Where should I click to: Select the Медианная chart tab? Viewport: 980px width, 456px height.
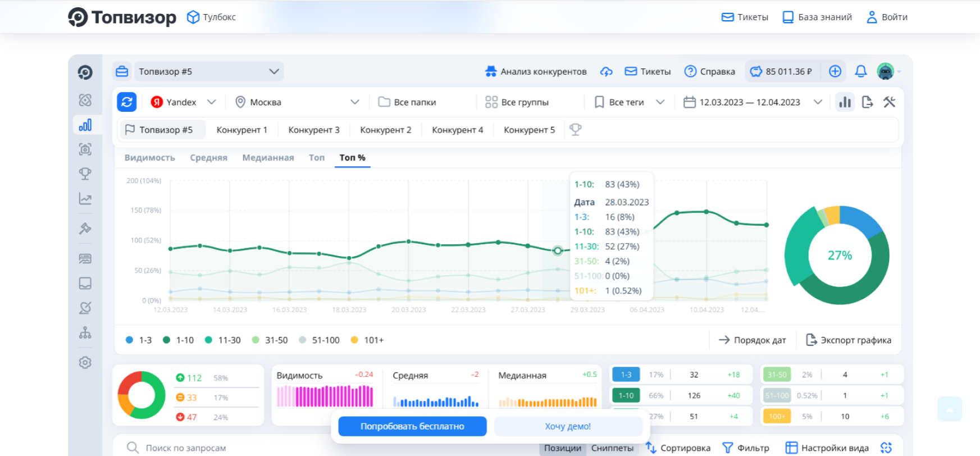268,158
